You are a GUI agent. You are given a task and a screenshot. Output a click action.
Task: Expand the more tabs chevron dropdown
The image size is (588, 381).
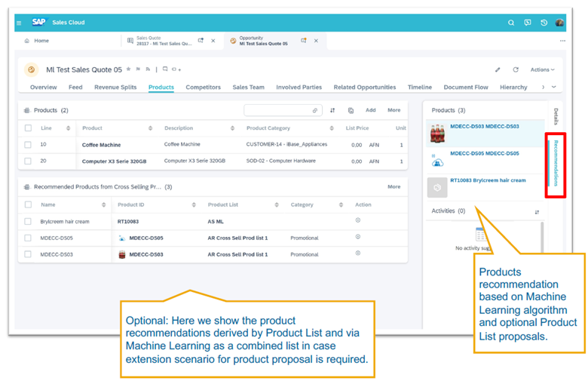coord(554,87)
